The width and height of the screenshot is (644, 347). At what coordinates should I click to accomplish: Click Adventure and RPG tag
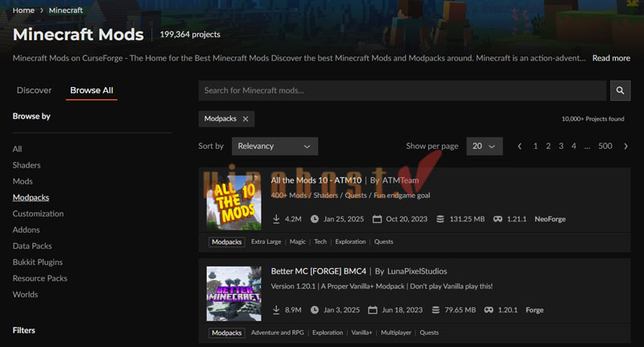click(x=277, y=333)
